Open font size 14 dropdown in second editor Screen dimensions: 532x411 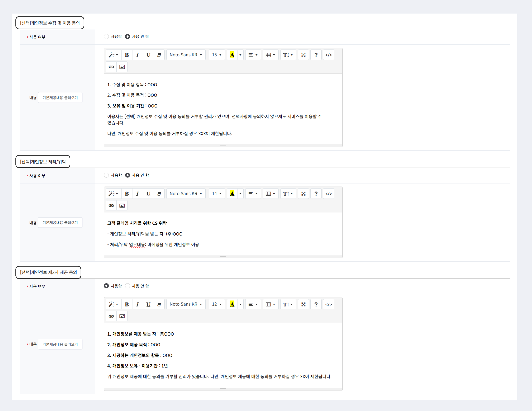[x=216, y=194]
